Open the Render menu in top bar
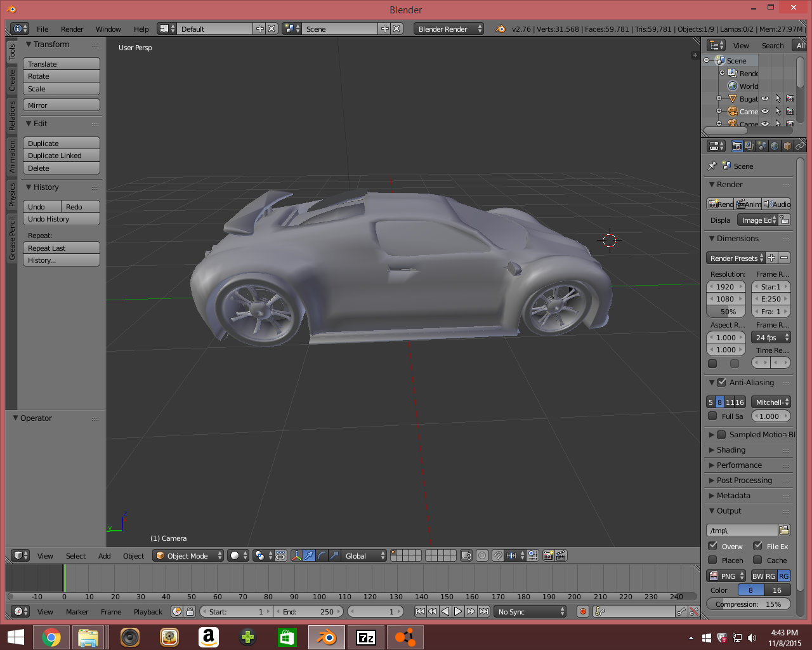The height and width of the screenshot is (650, 812). click(72, 29)
